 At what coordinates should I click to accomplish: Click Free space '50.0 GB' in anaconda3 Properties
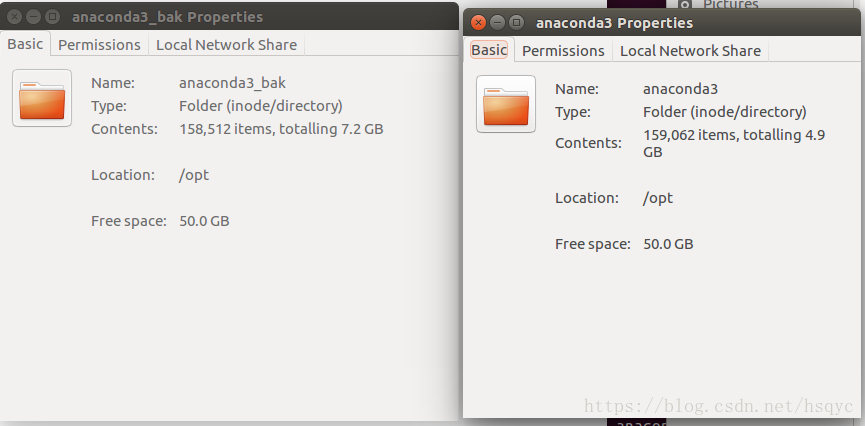click(668, 244)
